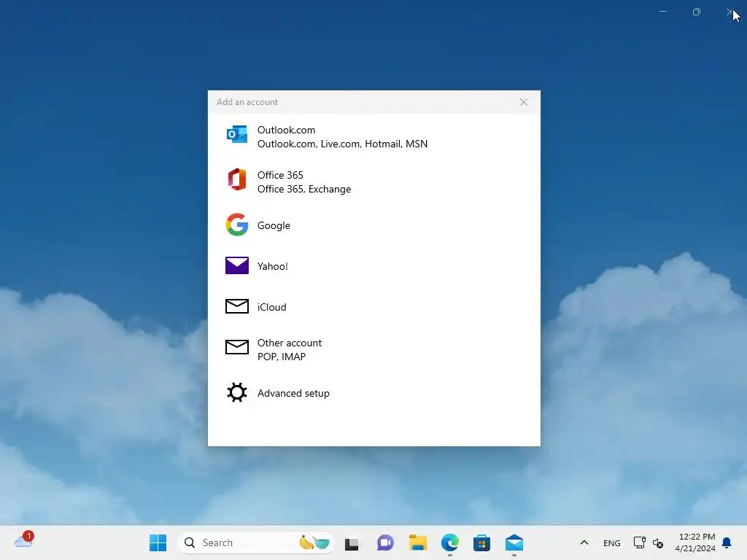Show hidden system tray icons
The image size is (747, 560).
coord(584,542)
